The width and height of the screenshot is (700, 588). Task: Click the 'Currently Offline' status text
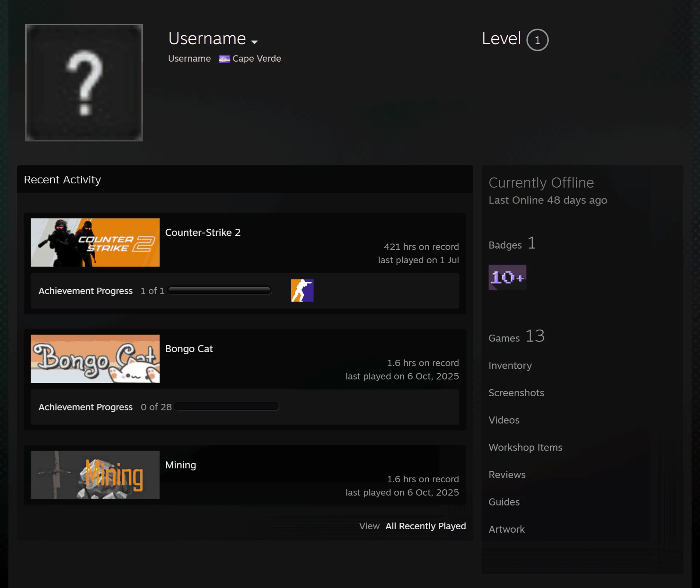541,183
